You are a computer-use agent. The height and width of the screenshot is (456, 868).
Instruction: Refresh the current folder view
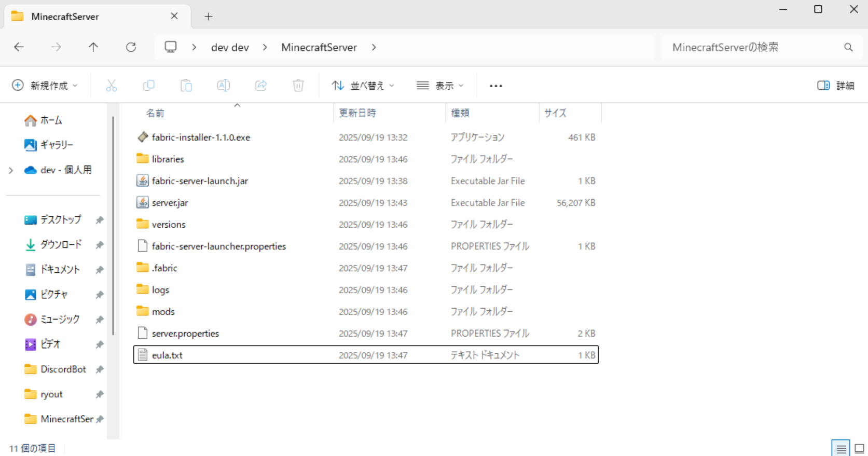[x=131, y=47]
